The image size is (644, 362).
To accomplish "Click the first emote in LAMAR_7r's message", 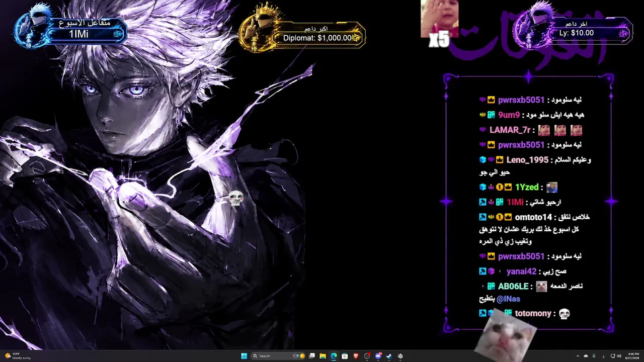I will coord(544,130).
